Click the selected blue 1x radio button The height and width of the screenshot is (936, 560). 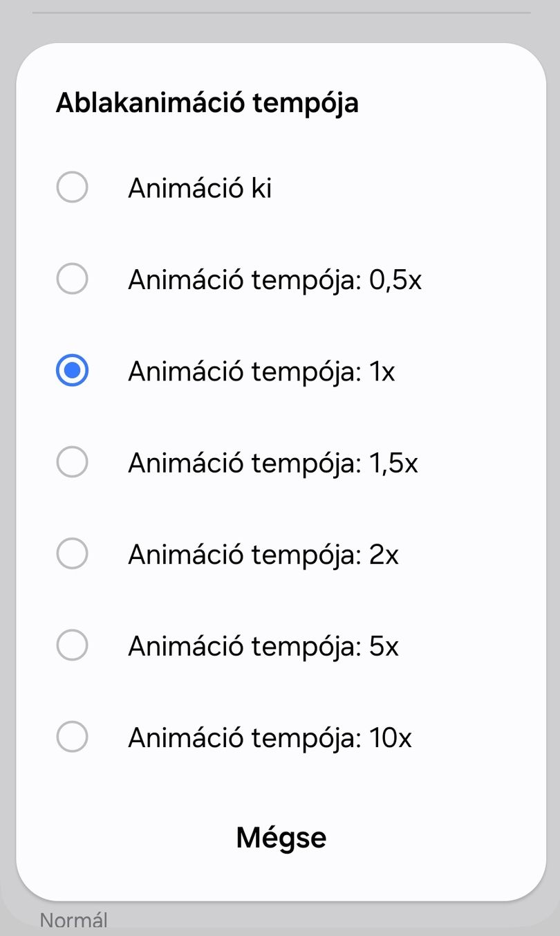pos(72,371)
